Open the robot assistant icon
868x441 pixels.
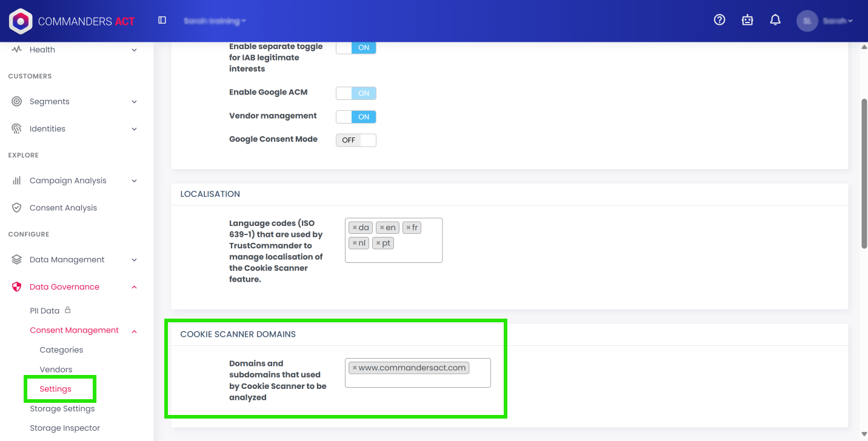[x=747, y=20]
